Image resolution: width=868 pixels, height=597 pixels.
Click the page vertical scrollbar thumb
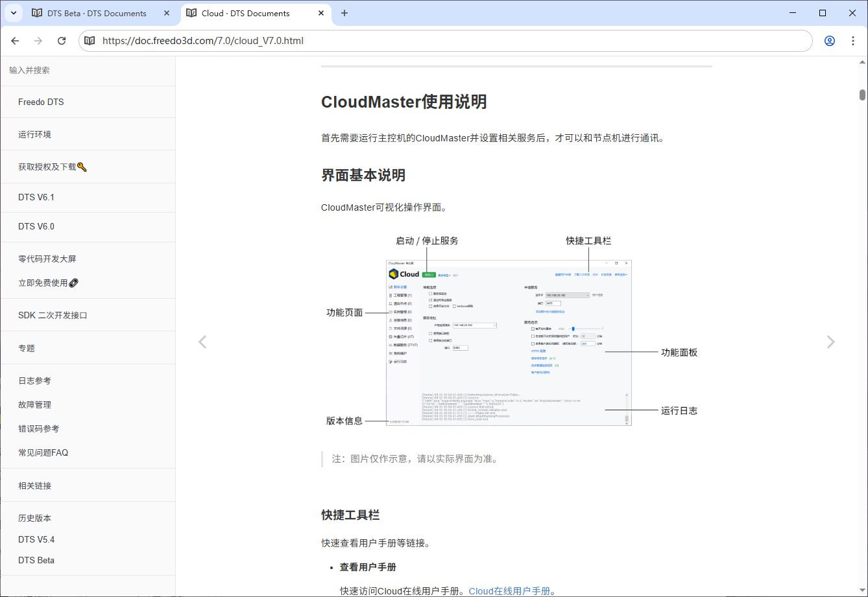(x=862, y=95)
